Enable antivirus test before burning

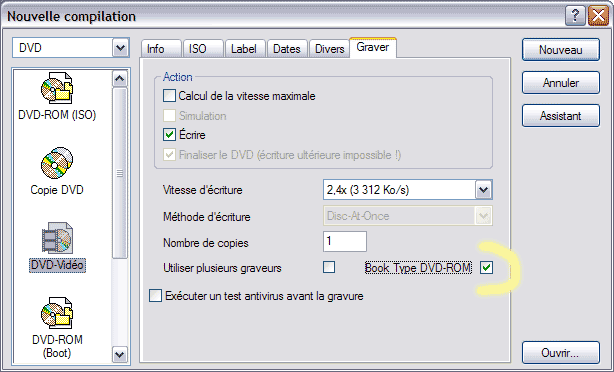click(x=155, y=296)
